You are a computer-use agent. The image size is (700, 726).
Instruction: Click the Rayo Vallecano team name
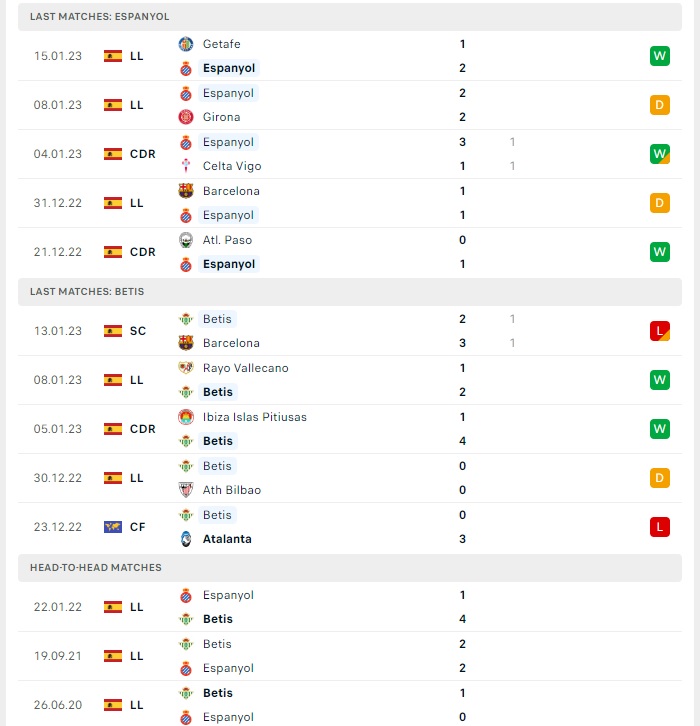245,368
